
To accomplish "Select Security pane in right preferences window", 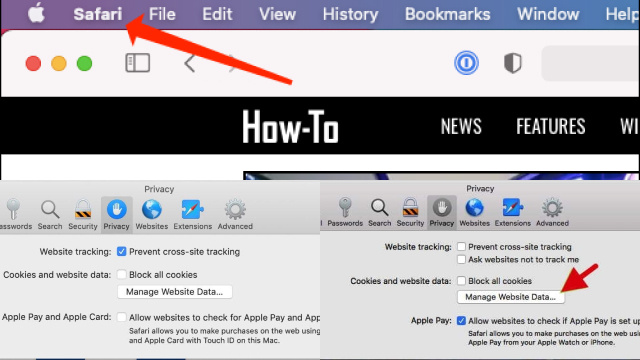I will [410, 212].
